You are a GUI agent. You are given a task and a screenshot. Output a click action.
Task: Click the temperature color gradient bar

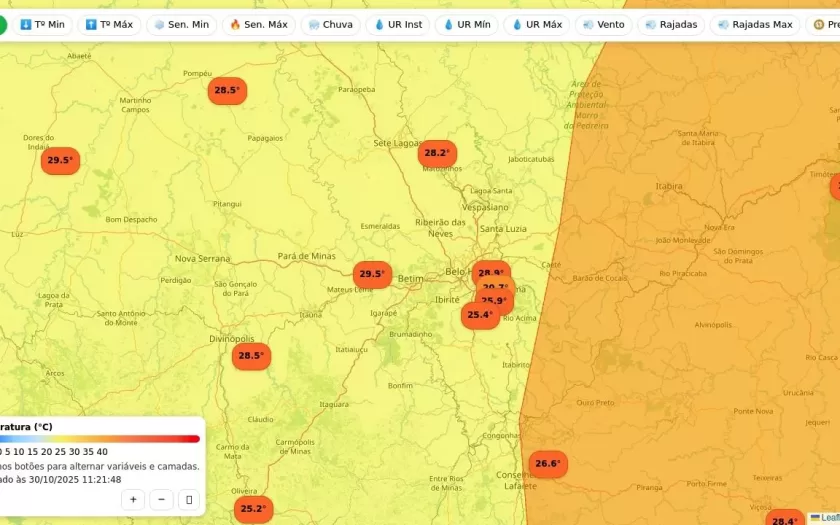tap(100, 439)
